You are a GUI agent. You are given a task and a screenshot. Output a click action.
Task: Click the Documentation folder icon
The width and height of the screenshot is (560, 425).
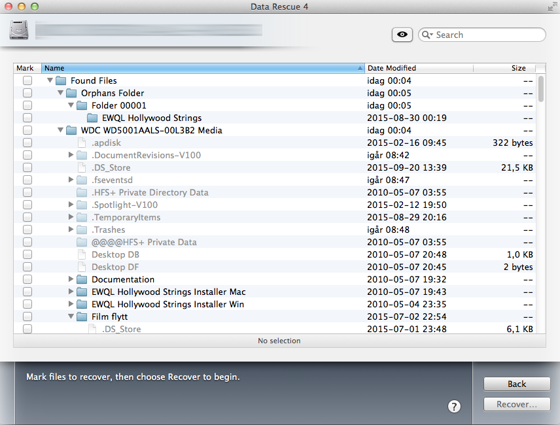click(x=82, y=280)
